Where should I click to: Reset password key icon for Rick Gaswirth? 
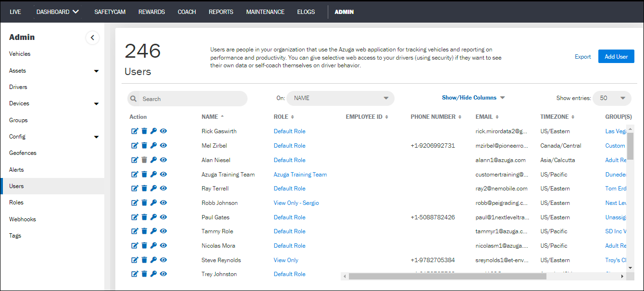pyautogui.click(x=154, y=131)
